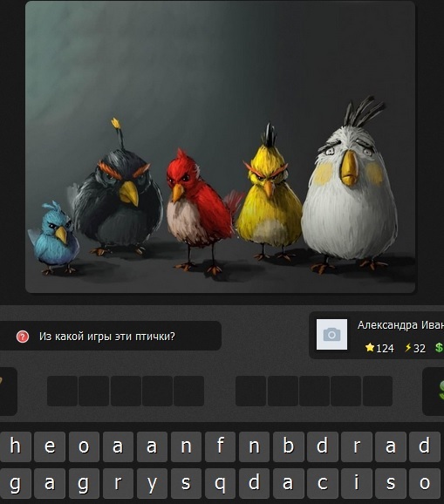Viewport: 444px width, 504px height.
Task: Select the last empty slot of first word
Action: click(188, 391)
